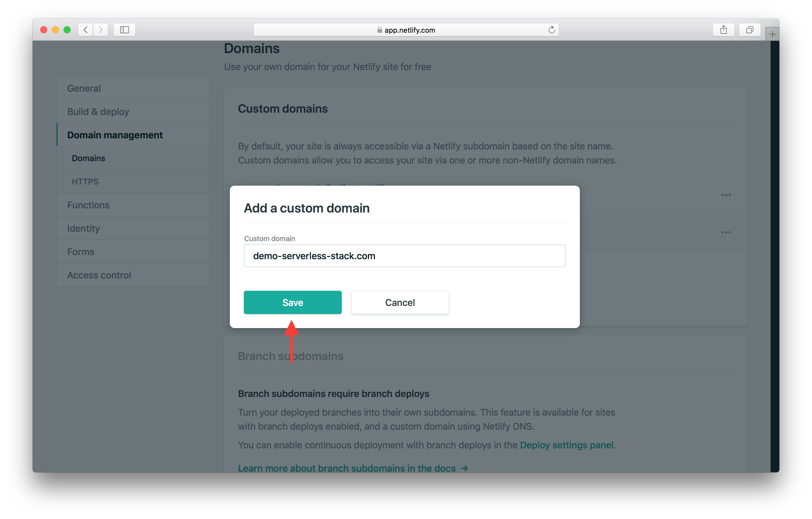Click the app.netlify.com address bar
The width and height of the screenshot is (812, 519).
pos(406,30)
